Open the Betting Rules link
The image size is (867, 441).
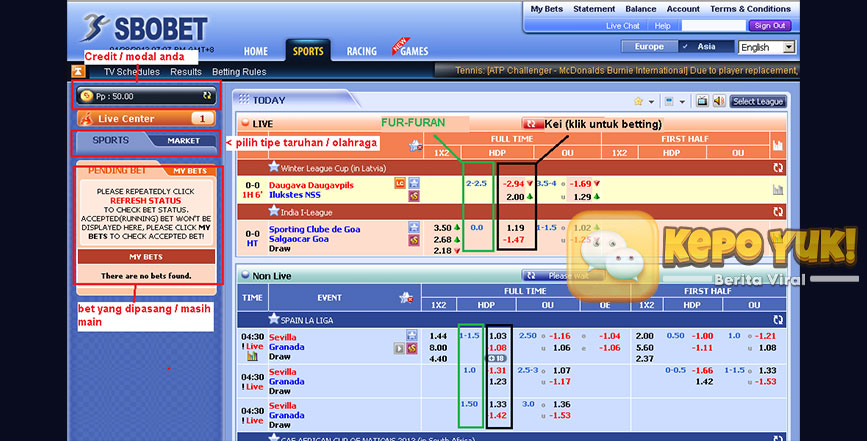click(239, 72)
